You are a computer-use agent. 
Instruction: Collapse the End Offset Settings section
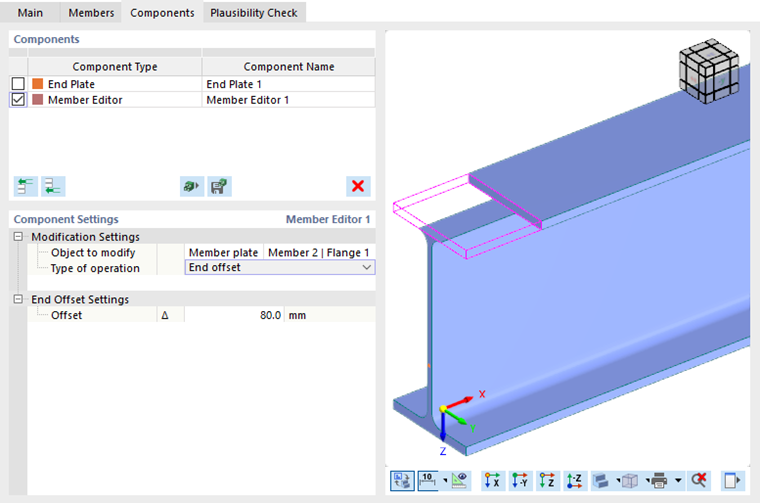(x=18, y=299)
